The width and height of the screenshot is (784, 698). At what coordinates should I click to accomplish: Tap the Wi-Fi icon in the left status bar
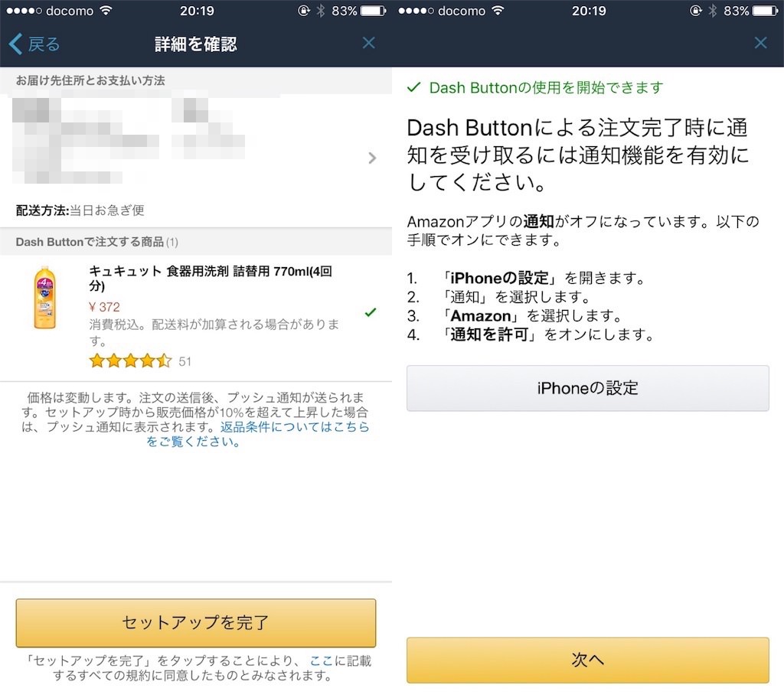click(x=106, y=11)
